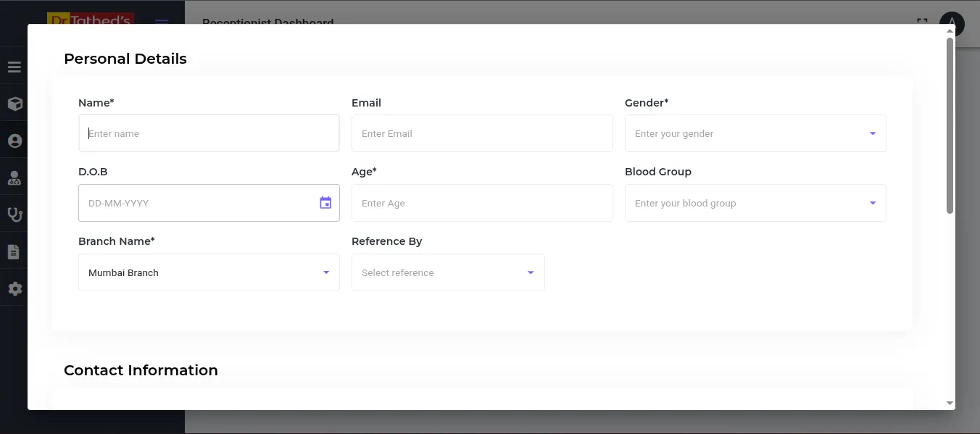Open the Gender dropdown
This screenshot has height=434, width=980.
click(x=755, y=133)
